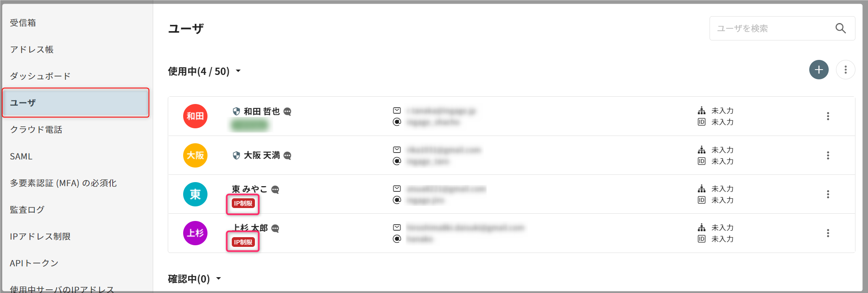Click the IP制限 badge under 東 みやこ
868x293 pixels.
[243, 203]
